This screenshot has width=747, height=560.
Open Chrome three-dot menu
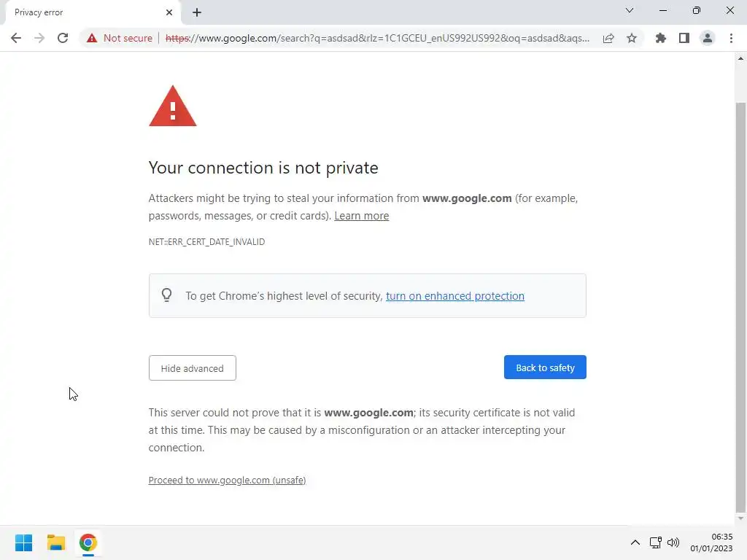(x=731, y=38)
